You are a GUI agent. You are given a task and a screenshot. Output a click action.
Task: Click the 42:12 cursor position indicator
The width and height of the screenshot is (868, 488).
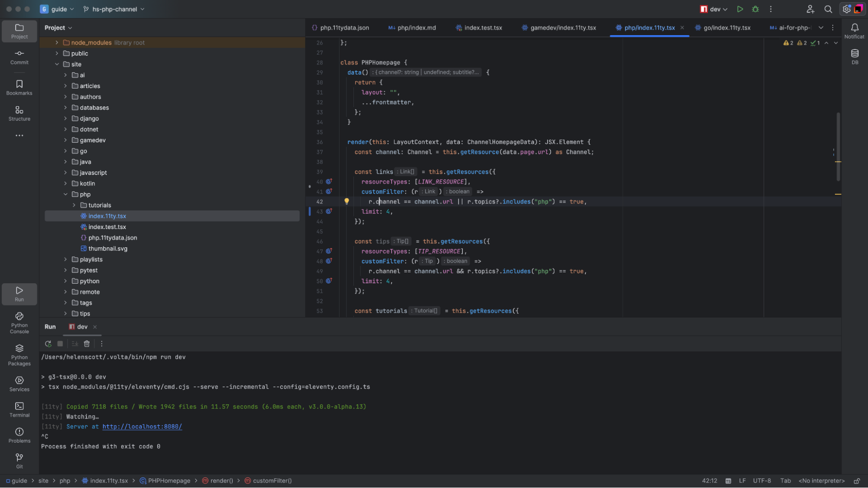710,481
